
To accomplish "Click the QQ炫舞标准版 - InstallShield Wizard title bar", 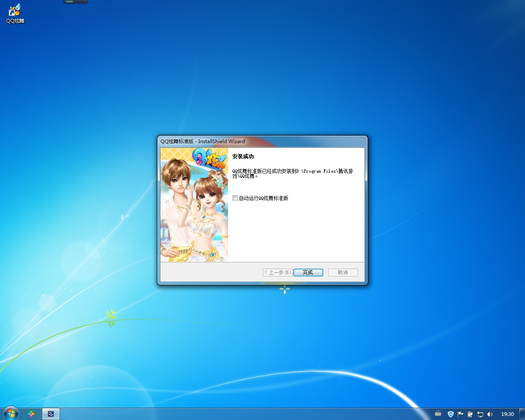I will [262, 141].
